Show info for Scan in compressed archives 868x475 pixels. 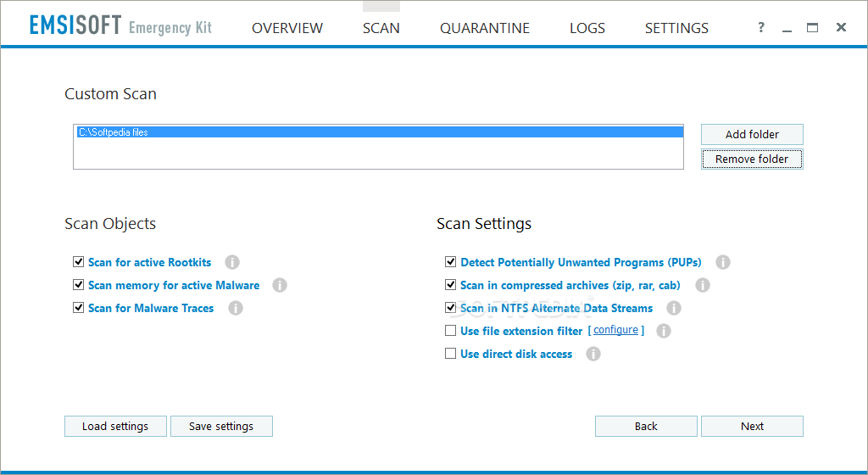pos(702,285)
